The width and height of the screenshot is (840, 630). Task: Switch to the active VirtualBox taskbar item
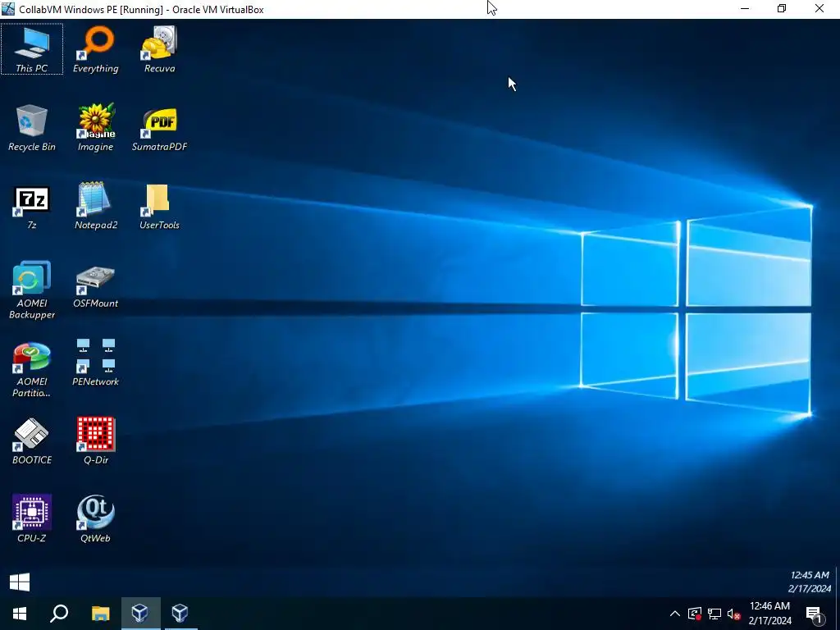click(x=140, y=613)
